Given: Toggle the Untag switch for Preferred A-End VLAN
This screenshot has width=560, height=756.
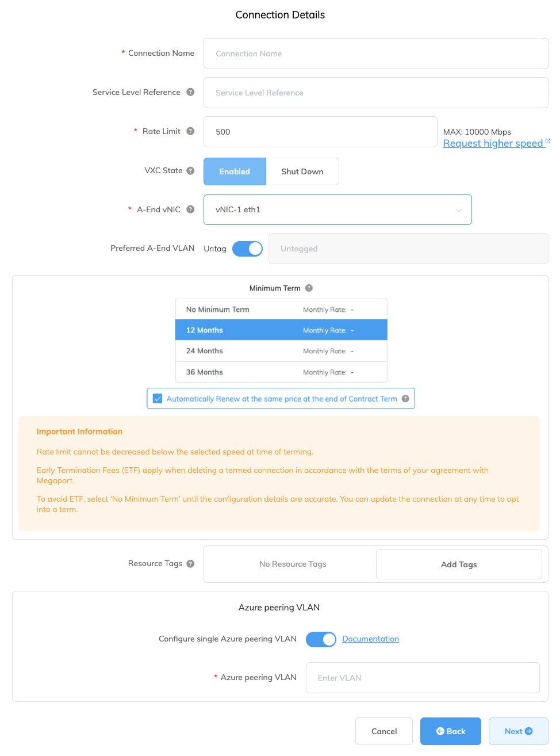Looking at the screenshot, I should 247,248.
